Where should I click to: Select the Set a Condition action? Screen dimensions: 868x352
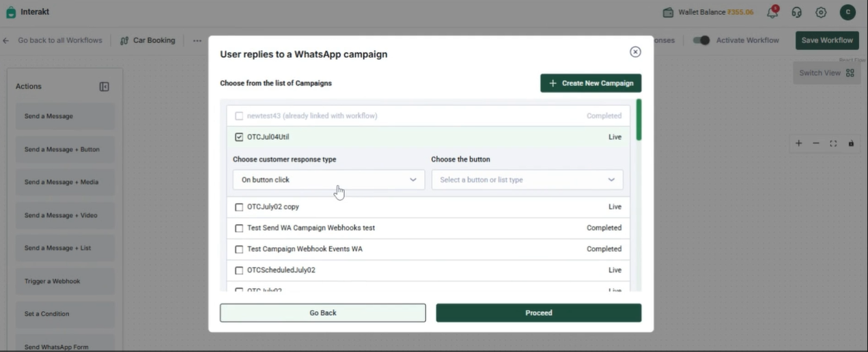click(66, 314)
